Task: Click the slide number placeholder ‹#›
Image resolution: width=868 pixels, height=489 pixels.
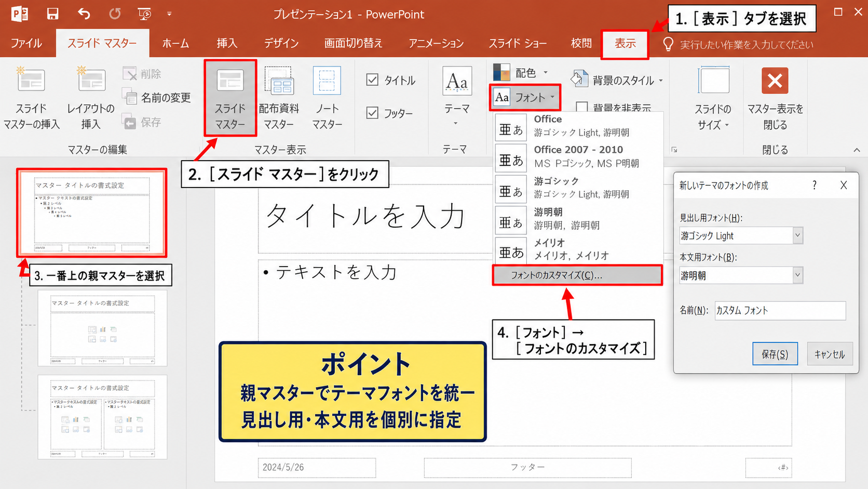Action: 769,468
